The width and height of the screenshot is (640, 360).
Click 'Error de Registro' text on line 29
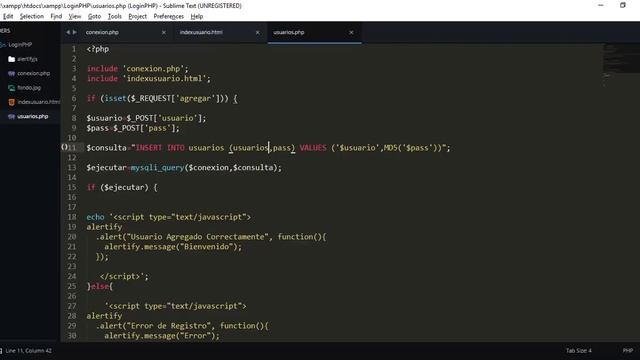(x=169, y=326)
